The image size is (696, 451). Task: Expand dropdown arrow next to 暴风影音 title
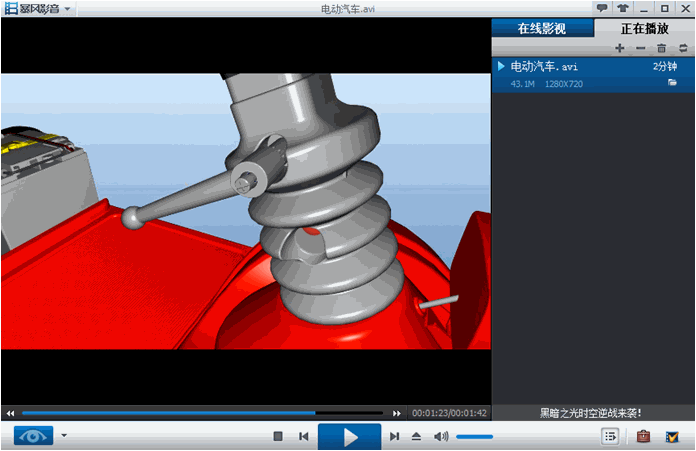[x=67, y=9]
